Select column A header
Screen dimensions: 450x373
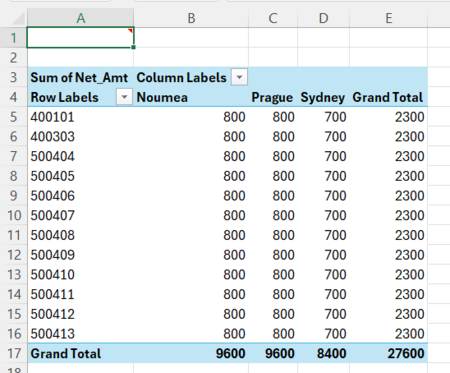[81, 18]
